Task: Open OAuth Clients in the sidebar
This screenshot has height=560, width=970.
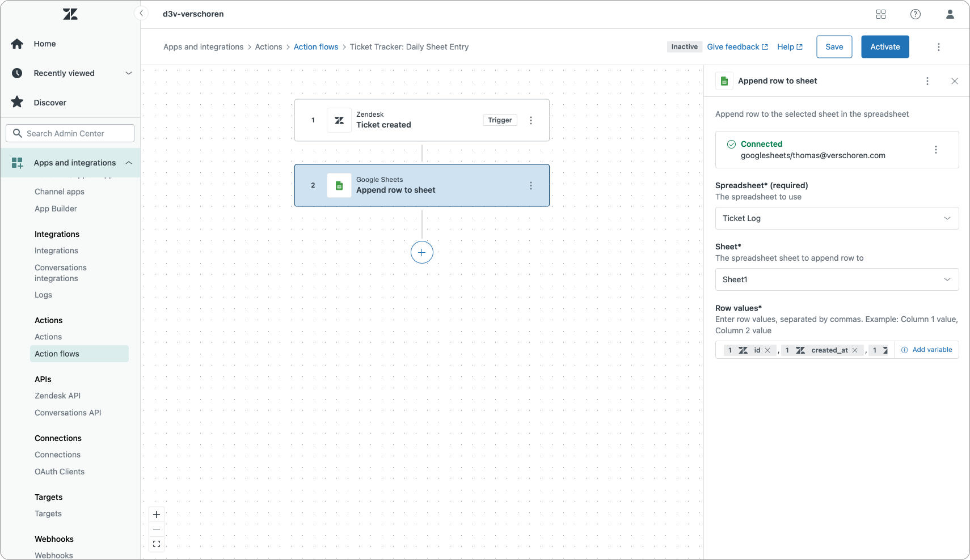Action: (60, 472)
